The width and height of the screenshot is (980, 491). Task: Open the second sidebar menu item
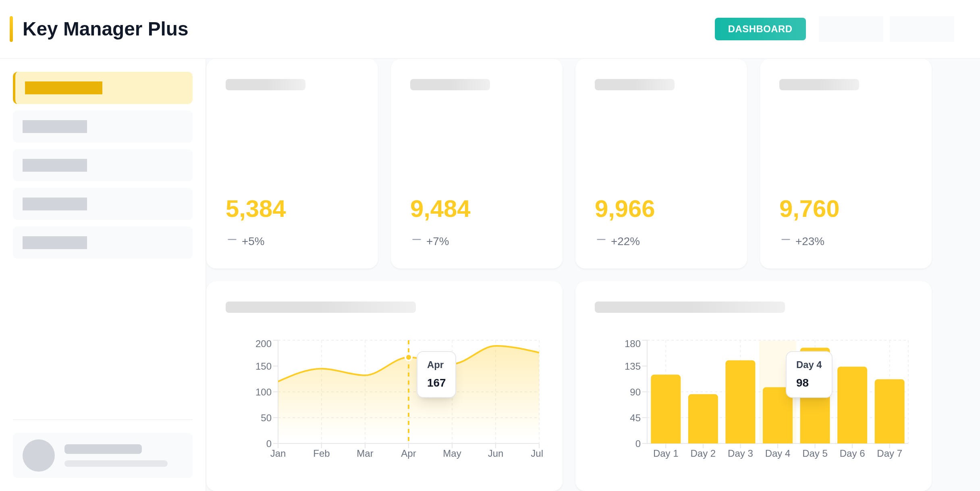tap(103, 127)
